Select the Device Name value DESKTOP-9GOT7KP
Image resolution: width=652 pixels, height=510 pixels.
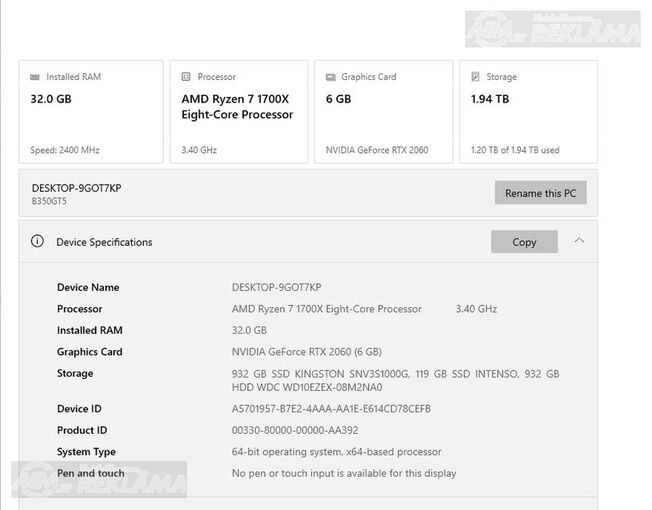click(x=277, y=287)
